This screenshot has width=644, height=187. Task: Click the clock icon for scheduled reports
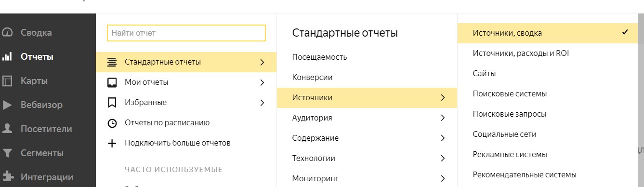pos(112,123)
